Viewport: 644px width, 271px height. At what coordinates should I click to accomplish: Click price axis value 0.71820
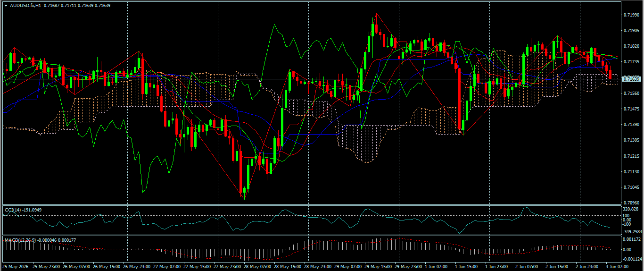point(631,46)
